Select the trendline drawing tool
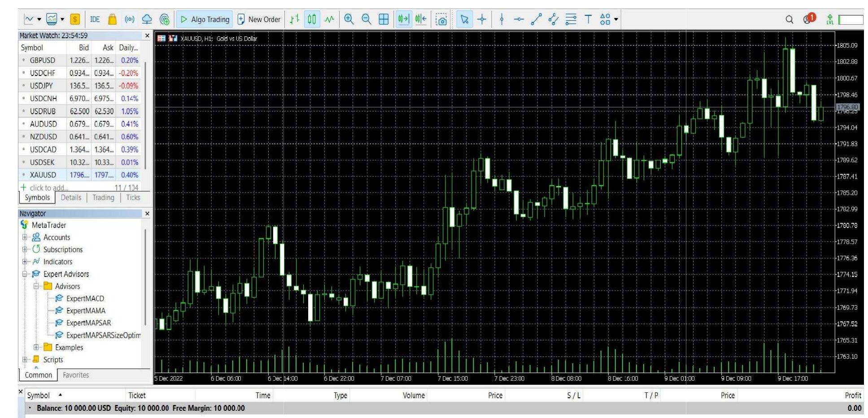Image resolution: width=868 pixels, height=418 pixels. tap(536, 19)
